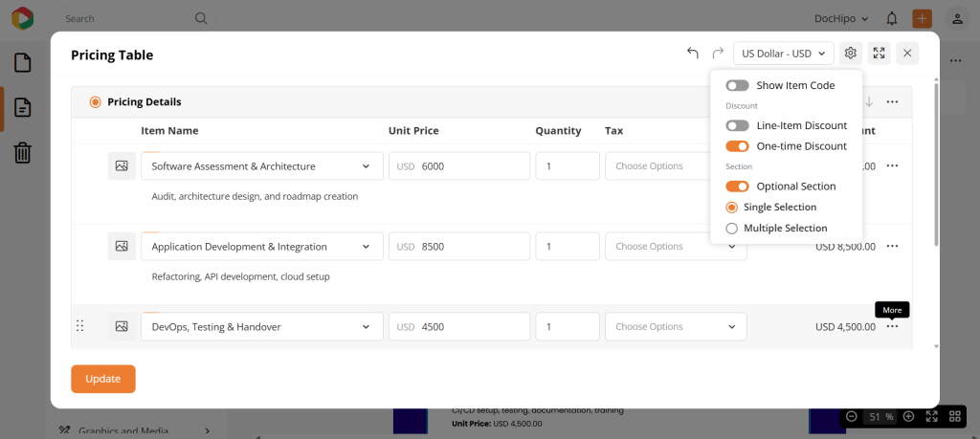
Task: Expand Application Development & Integration item dropdown
Action: [366, 246]
